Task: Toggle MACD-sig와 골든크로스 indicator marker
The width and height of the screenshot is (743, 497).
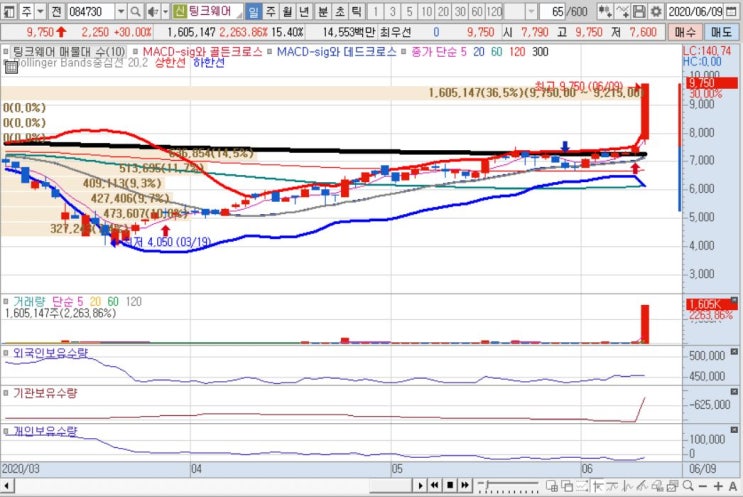Action: pyautogui.click(x=136, y=51)
